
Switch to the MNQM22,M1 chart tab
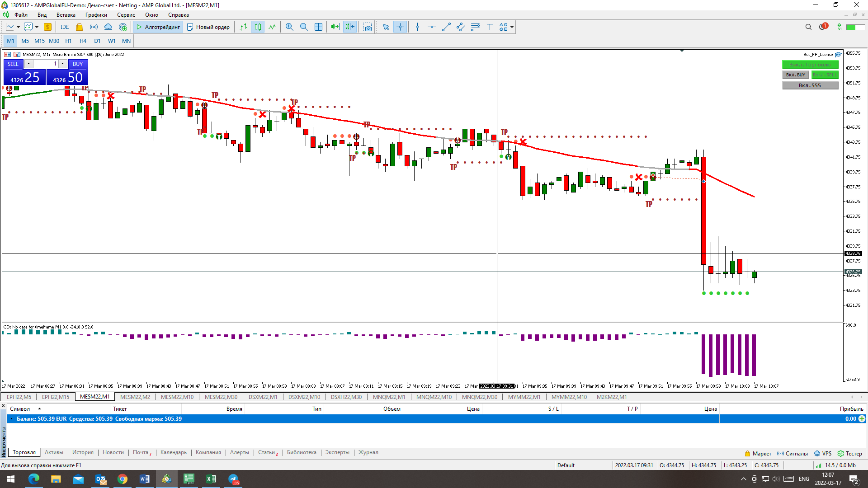[389, 397]
